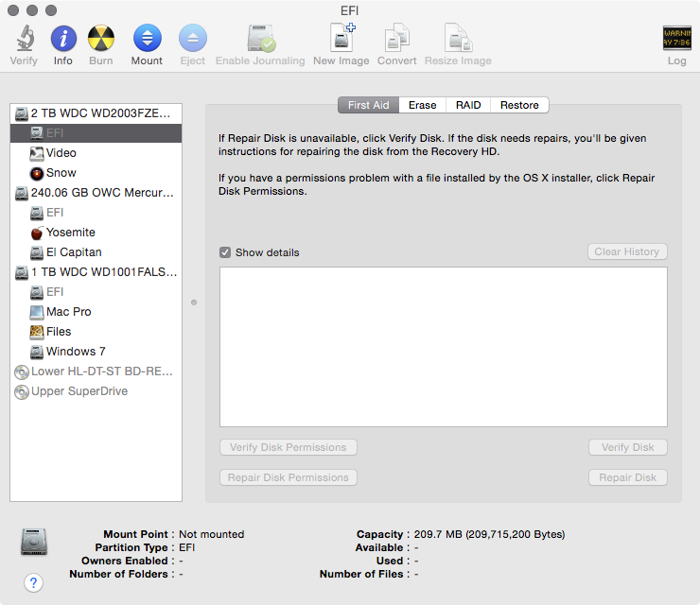
Task: Mount the selected EFI partition
Action: [x=148, y=38]
